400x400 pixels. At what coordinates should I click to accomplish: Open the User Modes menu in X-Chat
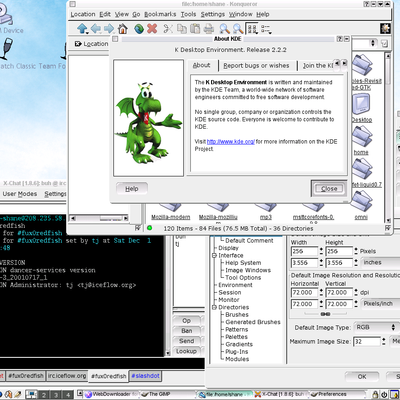(20, 194)
